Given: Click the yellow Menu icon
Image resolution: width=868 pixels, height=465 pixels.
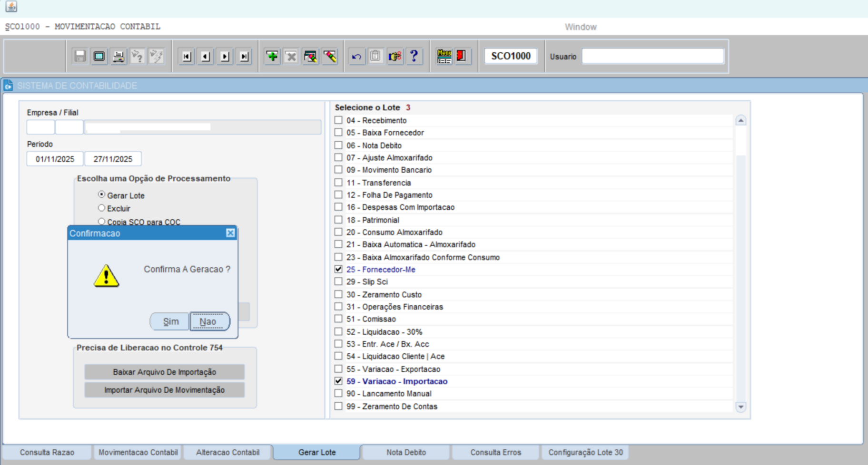Looking at the screenshot, I should (x=444, y=57).
